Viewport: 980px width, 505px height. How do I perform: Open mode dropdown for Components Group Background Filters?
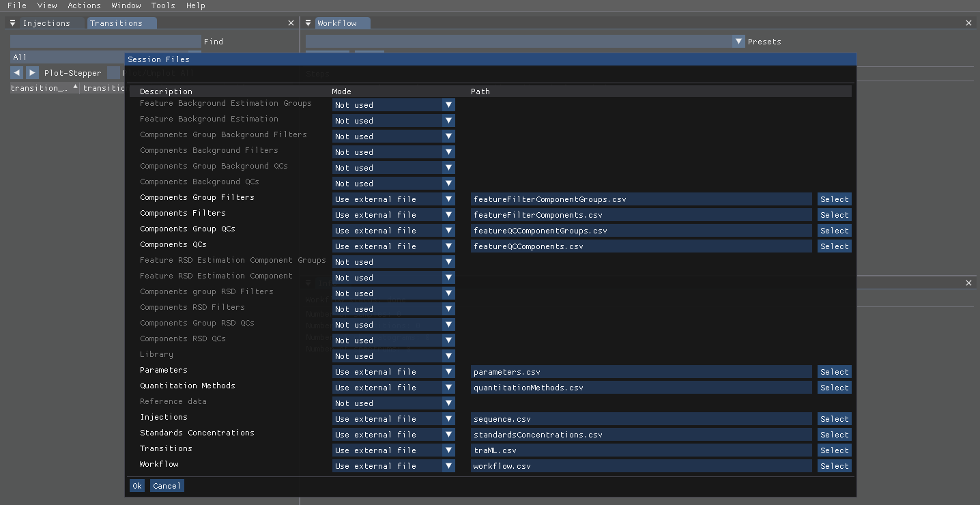(x=393, y=136)
